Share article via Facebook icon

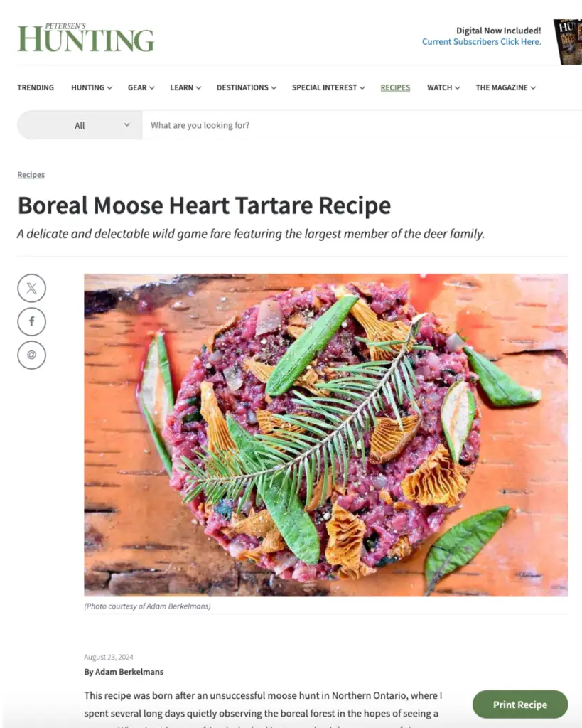tap(31, 322)
